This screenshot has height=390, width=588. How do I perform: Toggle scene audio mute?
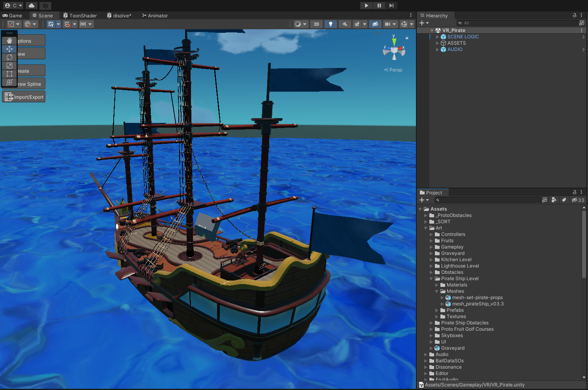coord(345,24)
